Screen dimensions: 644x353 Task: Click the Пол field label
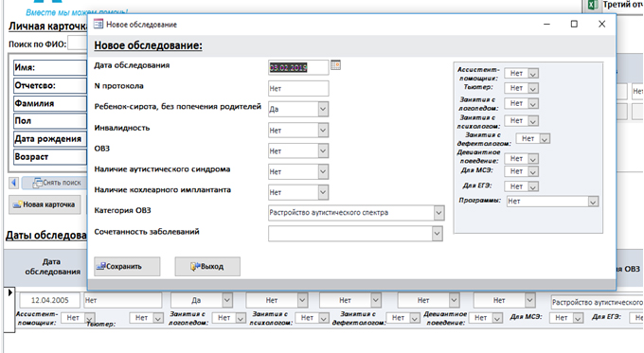[50, 121]
